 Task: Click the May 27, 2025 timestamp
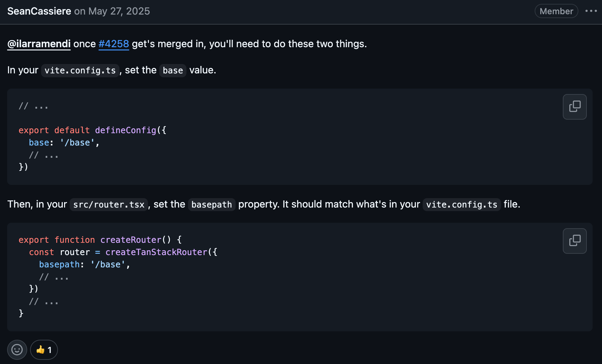tap(119, 11)
